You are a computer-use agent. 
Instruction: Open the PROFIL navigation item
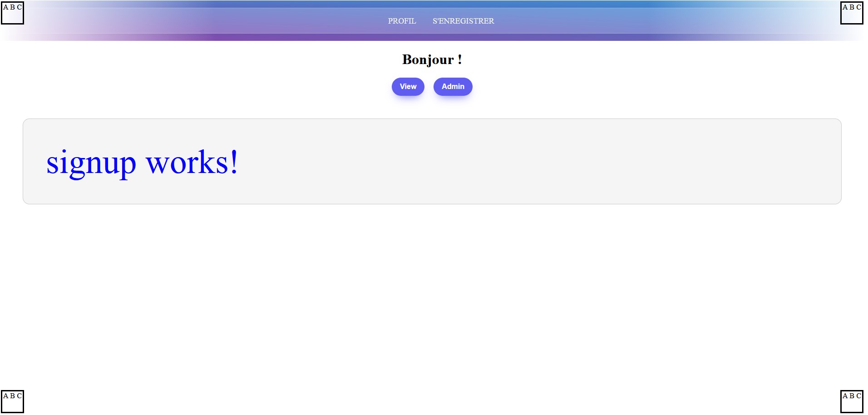coord(402,21)
